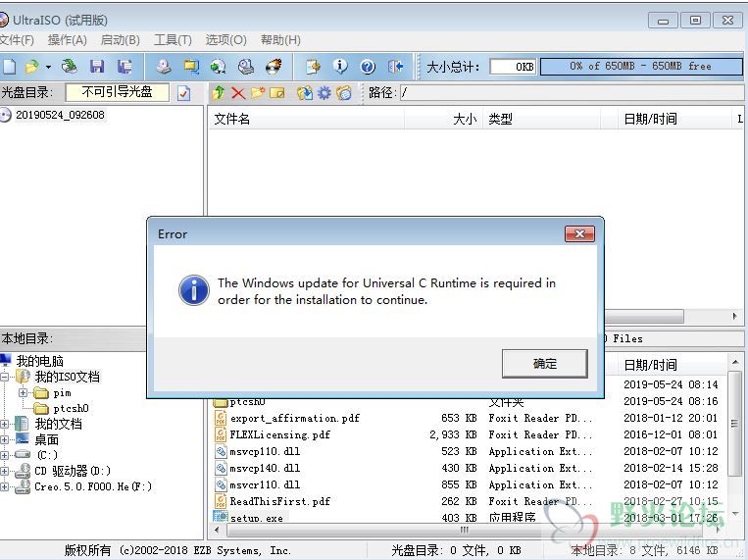Close the Error dialog with red X
This screenshot has height=560, width=748.
[x=579, y=234]
